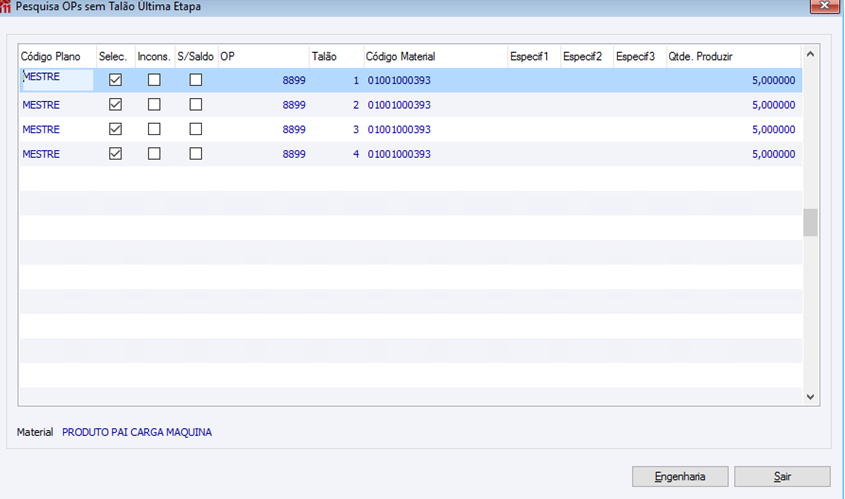This screenshot has height=499, width=845.
Task: Click the Especif3 column header
Action: tap(640, 57)
